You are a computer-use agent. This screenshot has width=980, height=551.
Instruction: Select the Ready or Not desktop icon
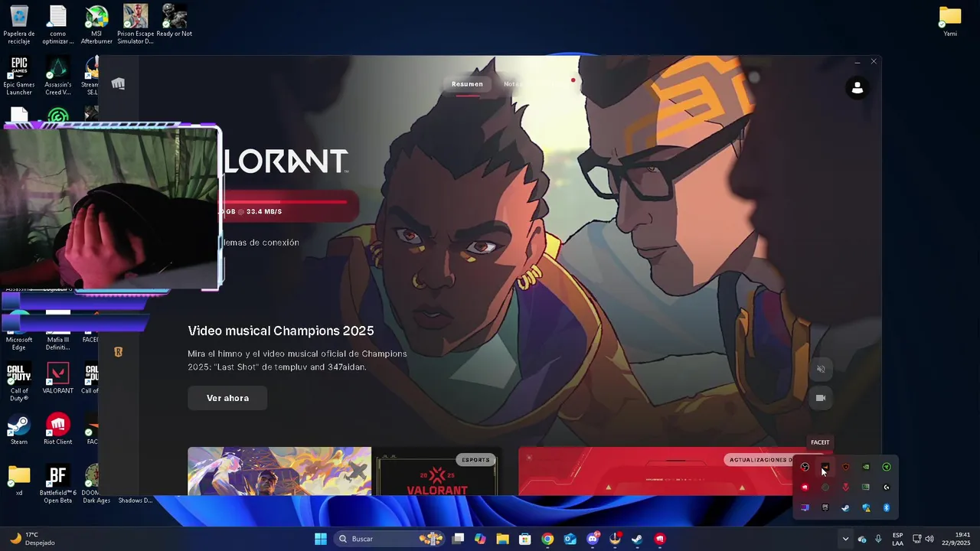(x=175, y=21)
